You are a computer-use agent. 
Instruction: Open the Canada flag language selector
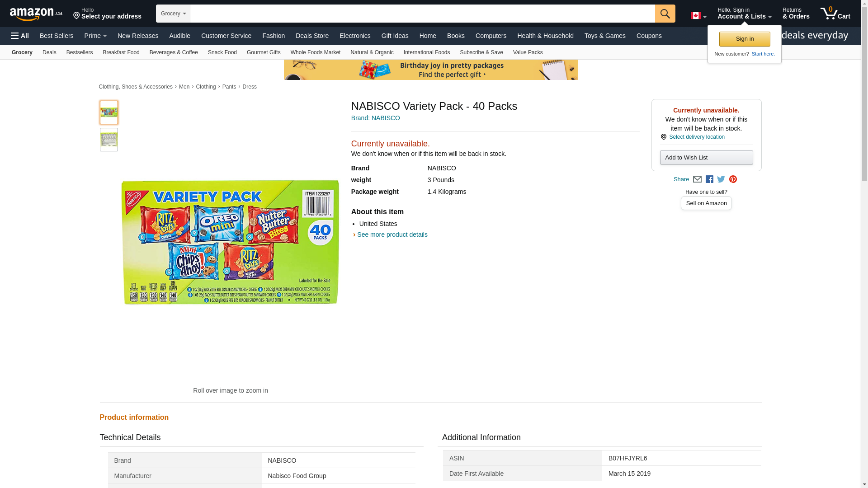(698, 16)
